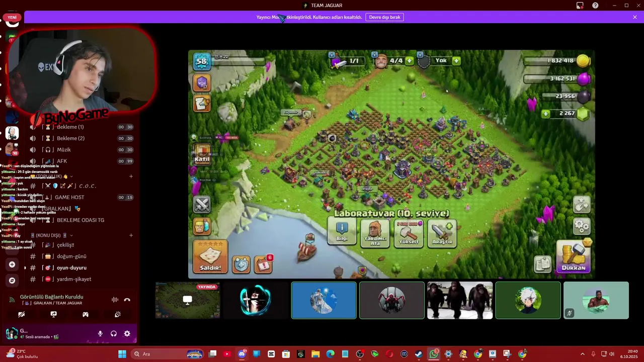The width and height of the screenshot is (644, 362).
Task: Dismiss the purple streamer mode banner
Action: (x=635, y=17)
